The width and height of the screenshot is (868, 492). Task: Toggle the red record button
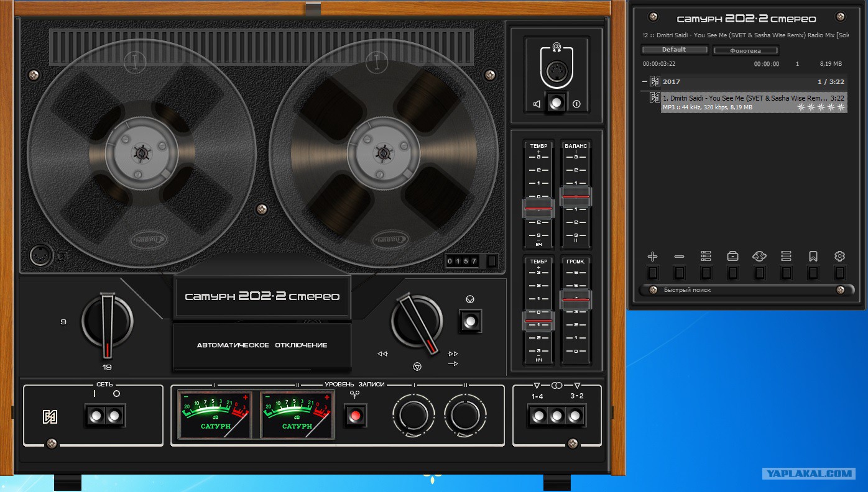pyautogui.click(x=356, y=415)
